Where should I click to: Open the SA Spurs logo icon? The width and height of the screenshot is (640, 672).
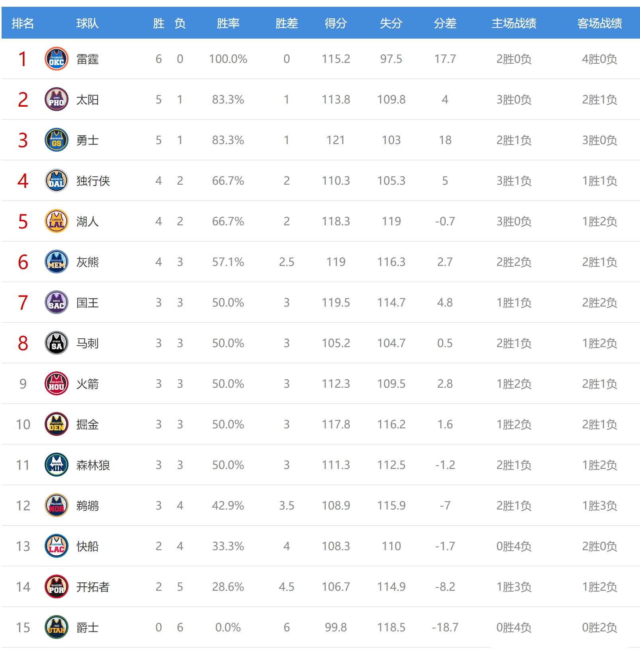(x=57, y=343)
